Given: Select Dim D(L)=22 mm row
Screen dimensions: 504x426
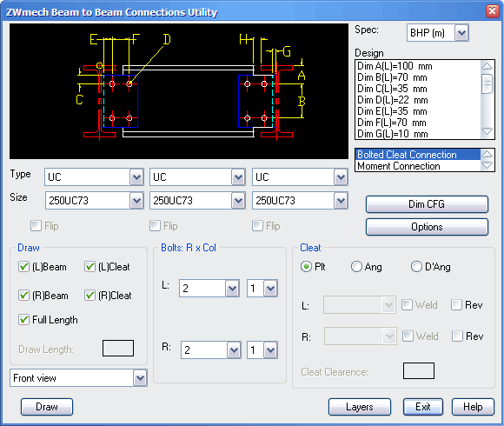Looking at the screenshot, I should click(x=417, y=100).
